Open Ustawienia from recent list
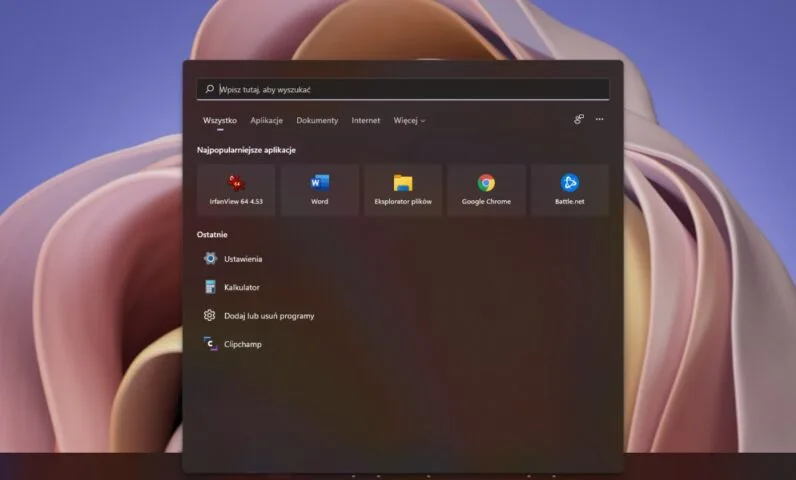The height and width of the screenshot is (480, 796). (233, 259)
